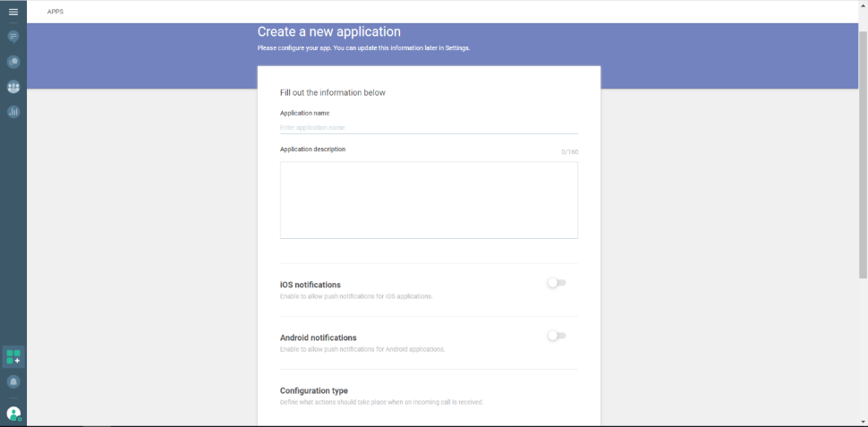The width and height of the screenshot is (868, 427).
Task: Open the users group icon in sidebar
Action: click(13, 87)
